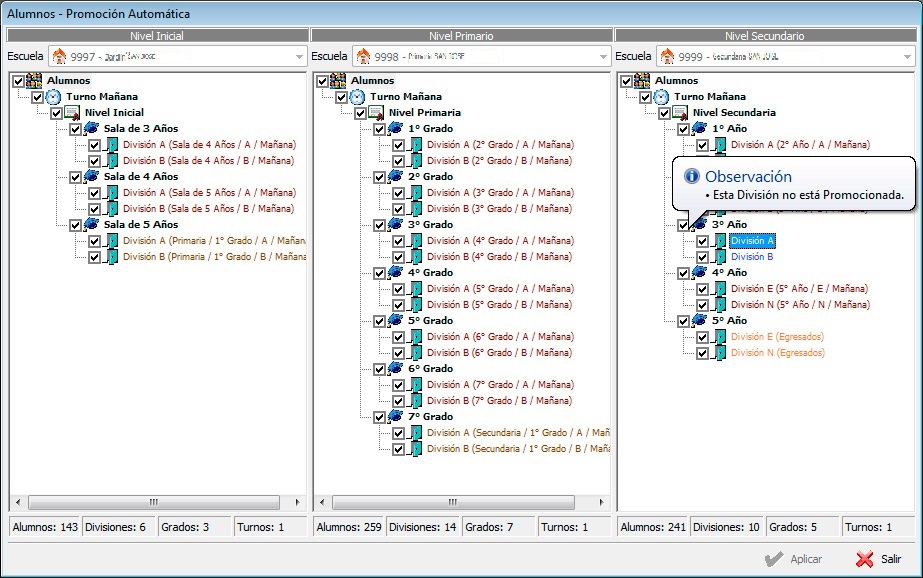The width and height of the screenshot is (923, 578).
Task: Click door icon of División A (Sala de 4 Años / A / Mañana)
Action: pos(111,145)
